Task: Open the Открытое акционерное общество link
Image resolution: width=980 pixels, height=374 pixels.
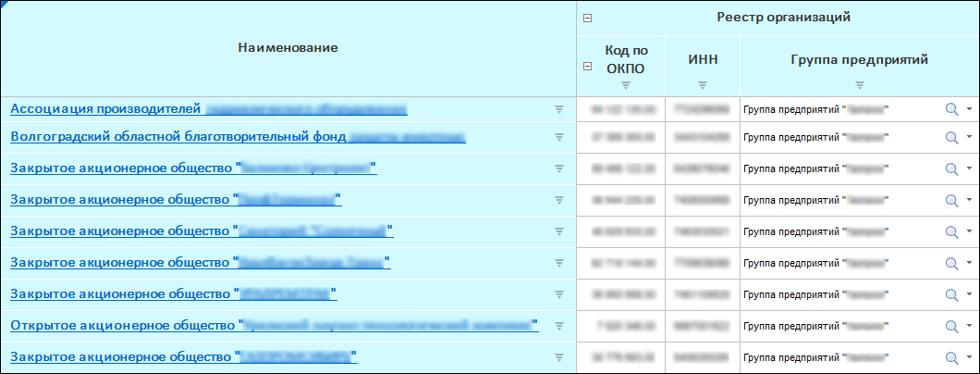Action: pos(122,326)
